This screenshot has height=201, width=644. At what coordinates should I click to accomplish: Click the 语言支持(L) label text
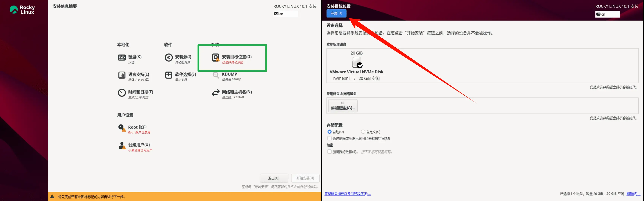point(138,74)
